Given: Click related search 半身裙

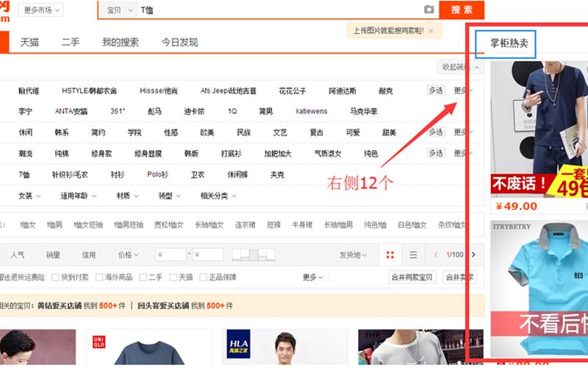Looking at the screenshot, I should click(302, 225).
